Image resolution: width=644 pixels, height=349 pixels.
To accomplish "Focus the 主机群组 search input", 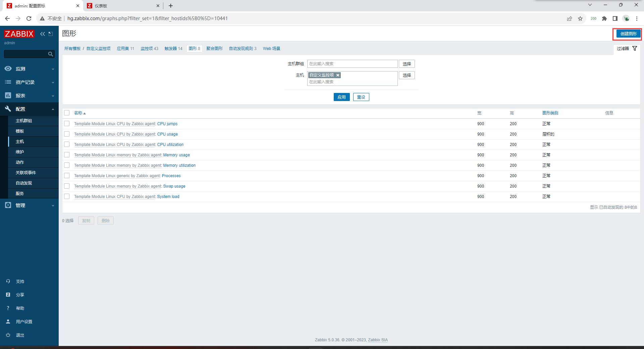I will (352, 64).
